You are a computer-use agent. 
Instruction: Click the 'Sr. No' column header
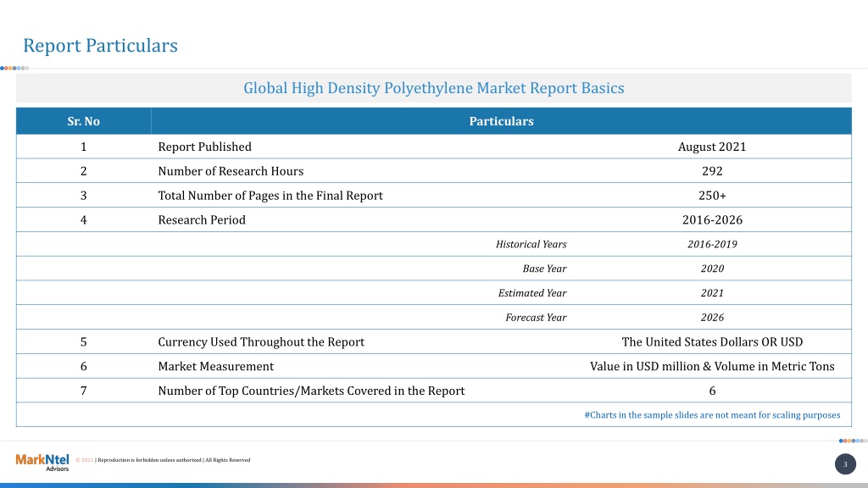[84, 121]
